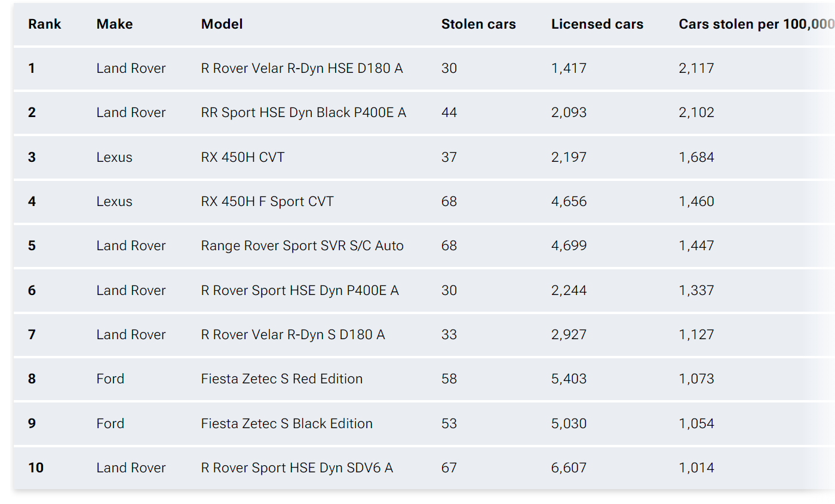Click the Make column header
Viewport: 835px width, 504px height.
coord(115,24)
